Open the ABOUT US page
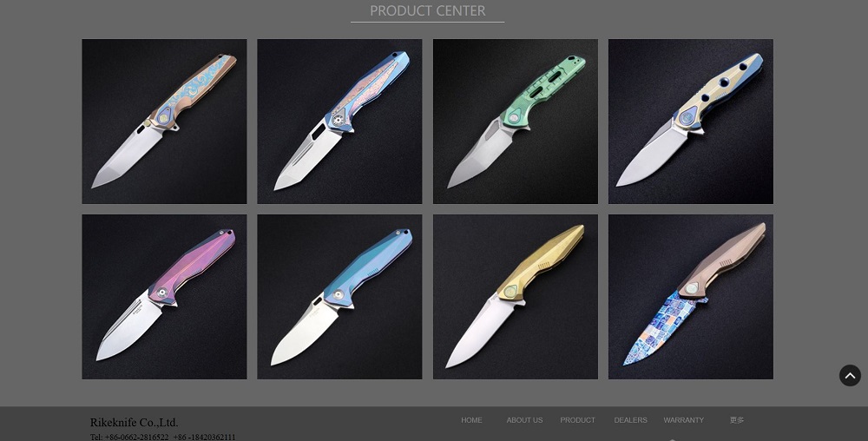Image resolution: width=868 pixels, height=441 pixels. [x=524, y=420]
